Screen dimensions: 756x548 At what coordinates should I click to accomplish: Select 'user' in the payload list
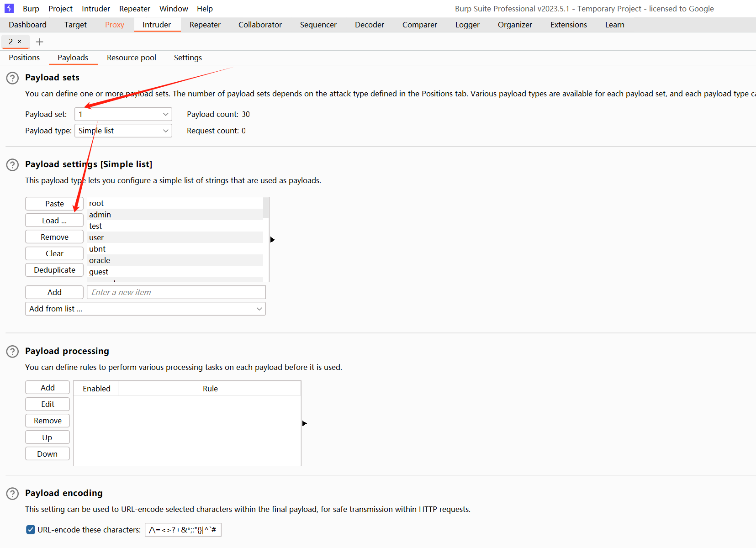click(x=175, y=237)
